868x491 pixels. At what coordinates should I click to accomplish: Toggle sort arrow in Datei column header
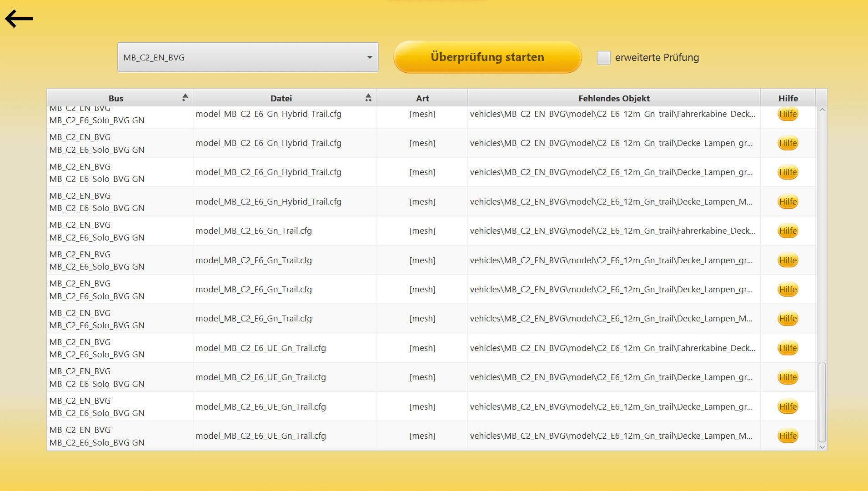pyautogui.click(x=368, y=97)
